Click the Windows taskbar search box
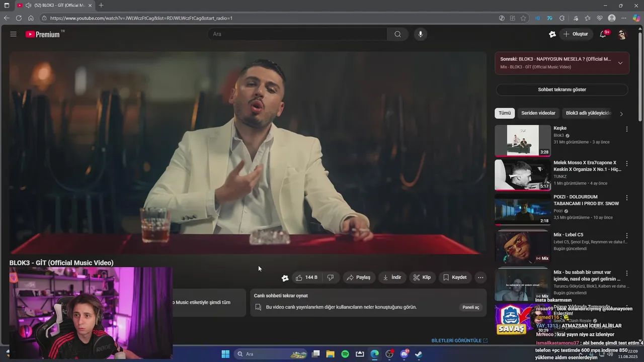The width and height of the screenshot is (644, 362). pyautogui.click(x=271, y=354)
